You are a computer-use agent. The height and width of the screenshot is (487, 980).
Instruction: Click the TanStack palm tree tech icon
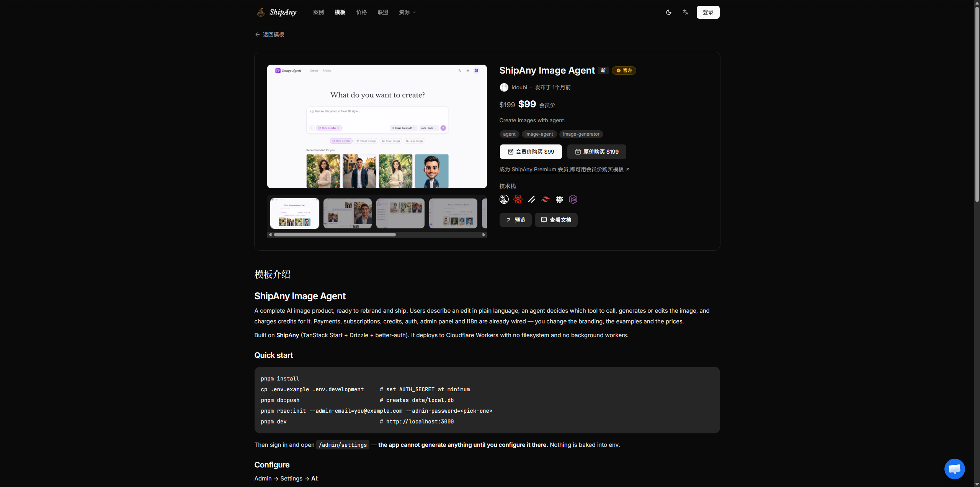[504, 199]
